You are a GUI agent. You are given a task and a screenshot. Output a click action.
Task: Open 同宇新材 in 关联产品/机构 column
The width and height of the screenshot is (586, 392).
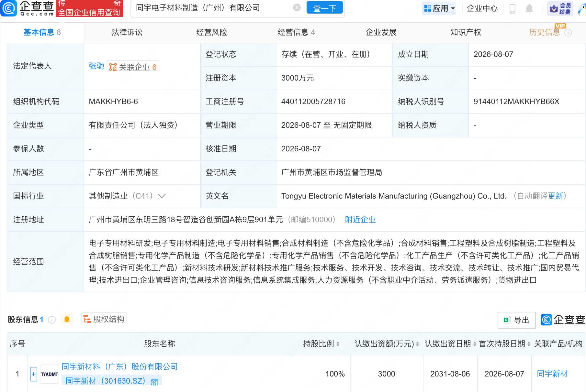[552, 374]
